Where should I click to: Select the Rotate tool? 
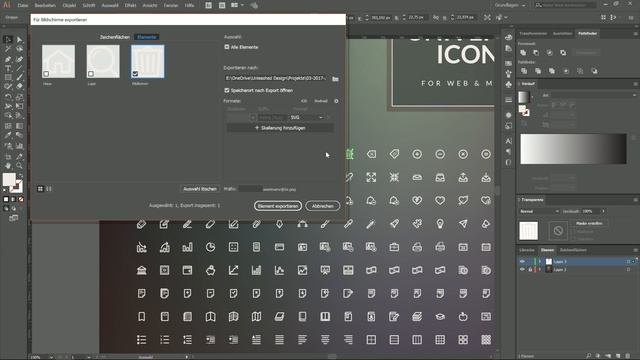coord(7,97)
